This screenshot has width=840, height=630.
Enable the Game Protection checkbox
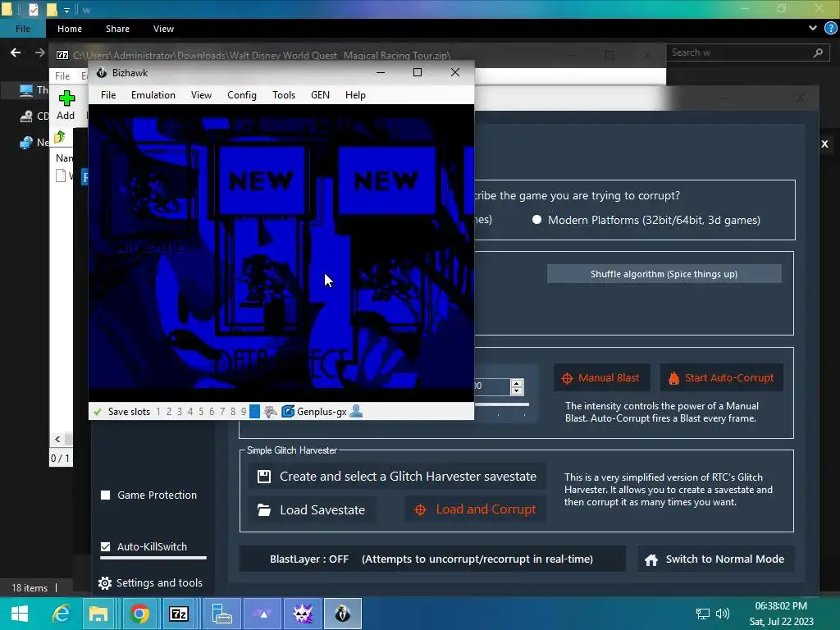[x=106, y=495]
